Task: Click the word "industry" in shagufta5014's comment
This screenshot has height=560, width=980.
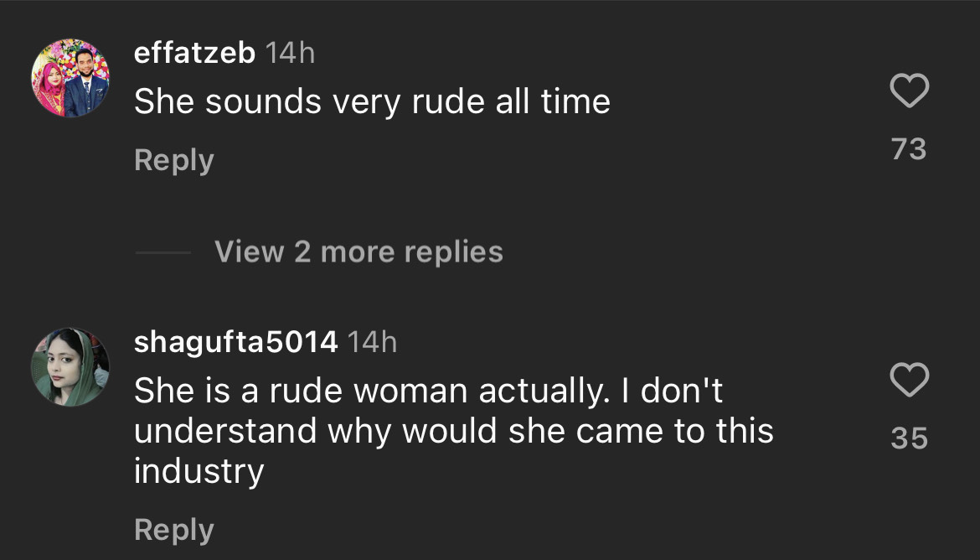Action: click(x=199, y=471)
